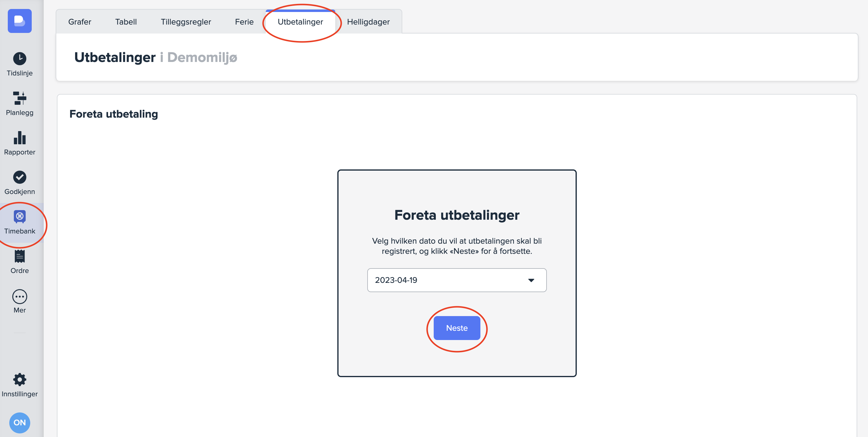This screenshot has height=437, width=868.
Task: Open Innstillinger gear icon
Action: point(19,380)
